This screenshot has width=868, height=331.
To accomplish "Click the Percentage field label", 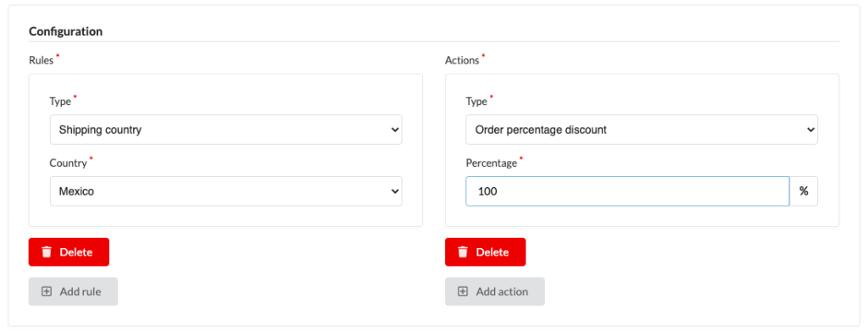I will coord(492,163).
